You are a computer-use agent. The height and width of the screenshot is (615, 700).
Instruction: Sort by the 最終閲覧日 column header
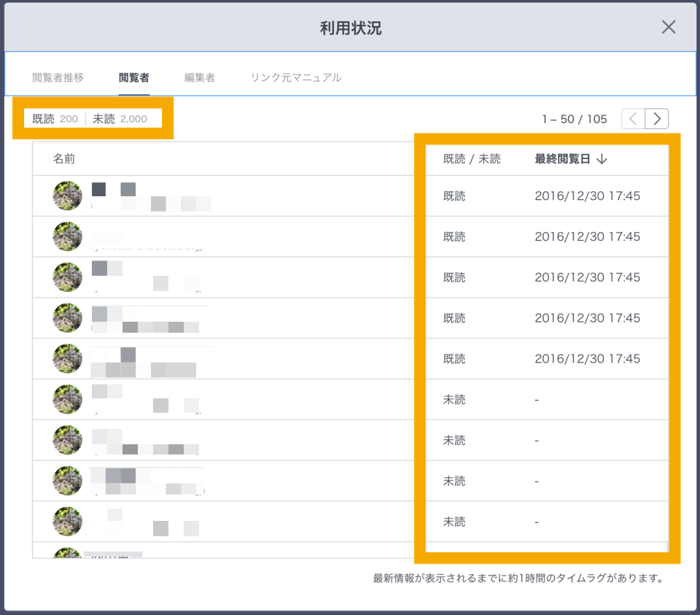(x=562, y=159)
